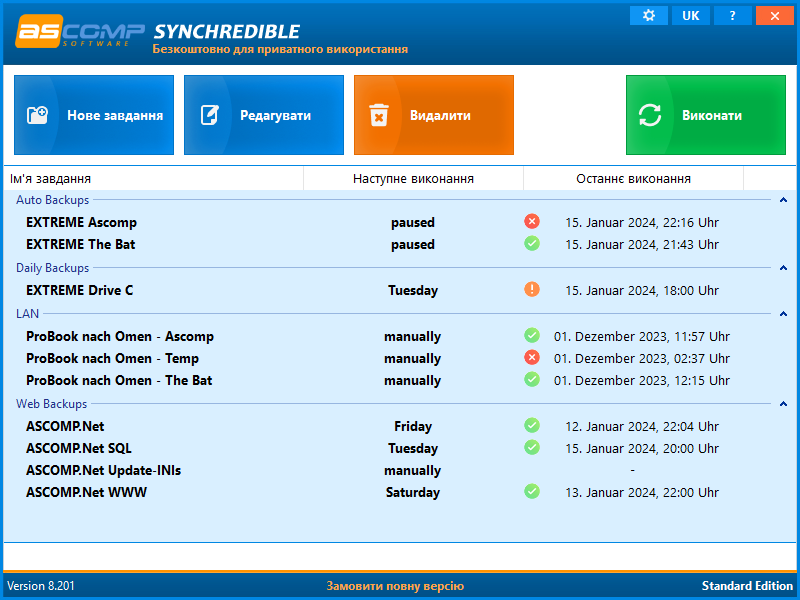Click the Auto Backups group label
800x600 pixels.
[53, 200]
